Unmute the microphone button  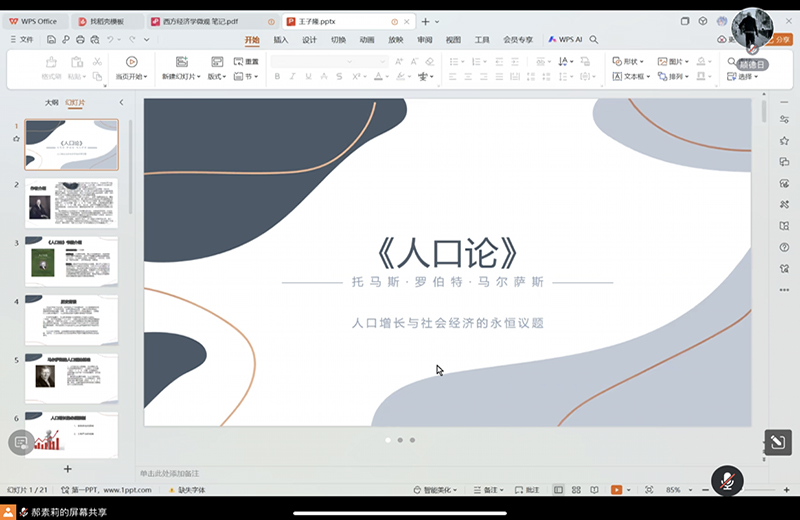[728, 481]
